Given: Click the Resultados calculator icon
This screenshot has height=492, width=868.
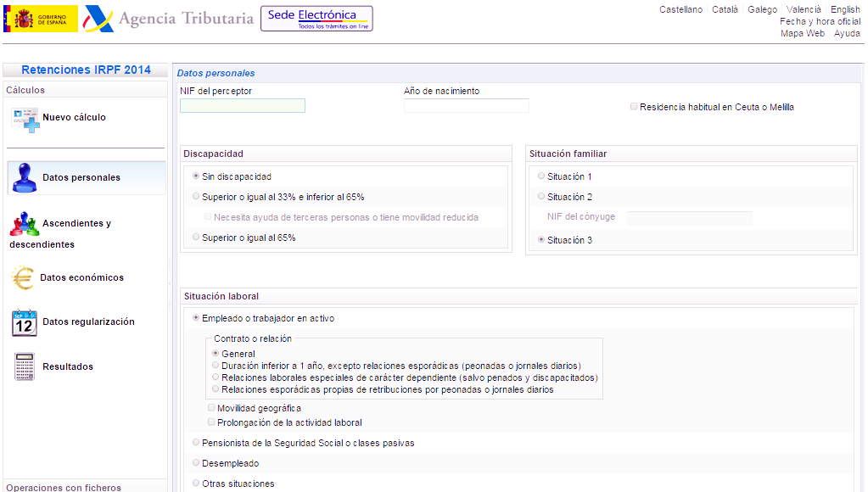Looking at the screenshot, I should 24,366.
